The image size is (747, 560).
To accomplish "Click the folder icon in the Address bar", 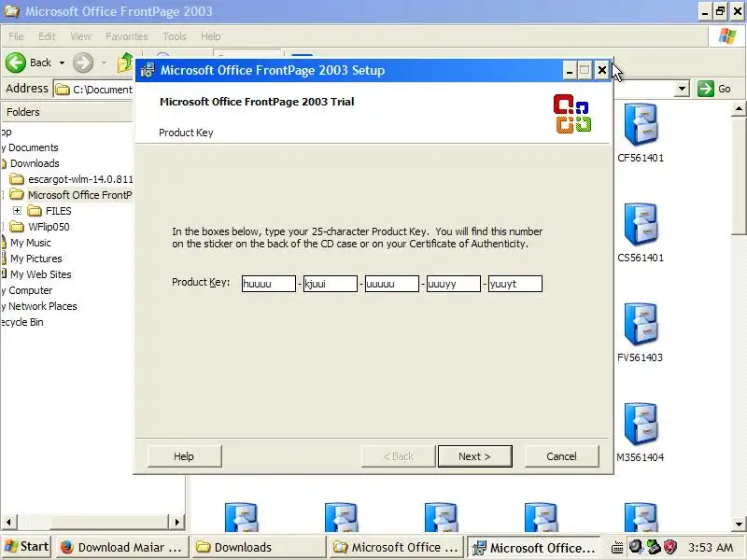I will tap(63, 89).
